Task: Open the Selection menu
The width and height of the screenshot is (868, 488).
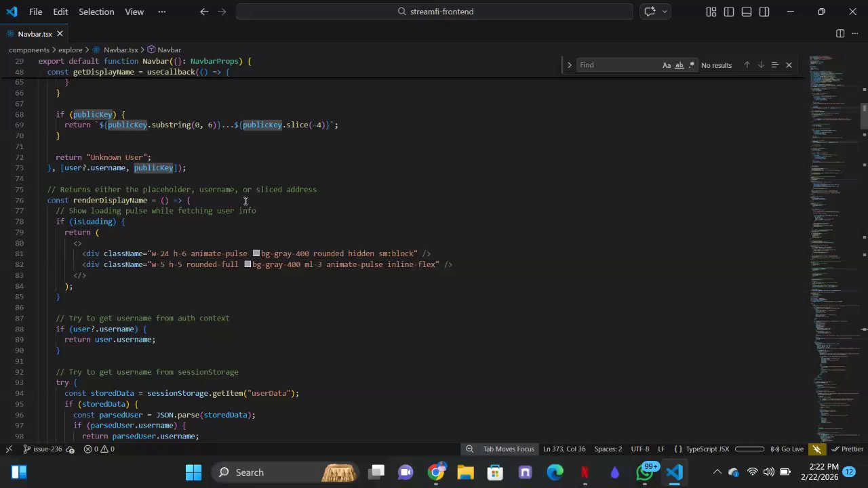Action: 96,12
